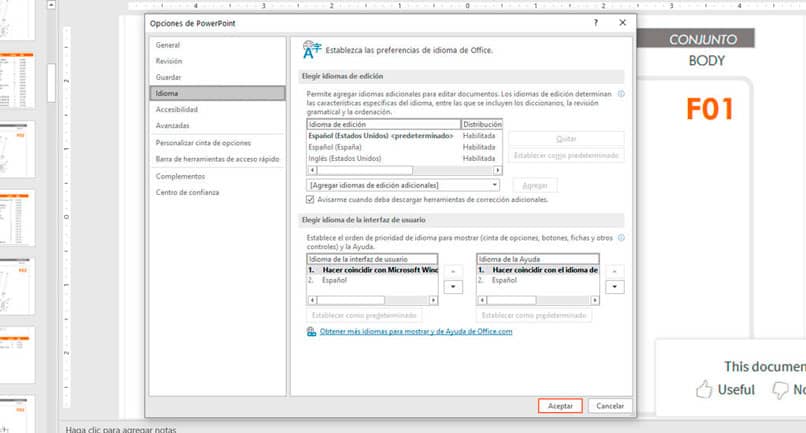Viewport: 806px width, 433px height.
Task: Click left scroll arrow of Help language list
Action: 482,300
